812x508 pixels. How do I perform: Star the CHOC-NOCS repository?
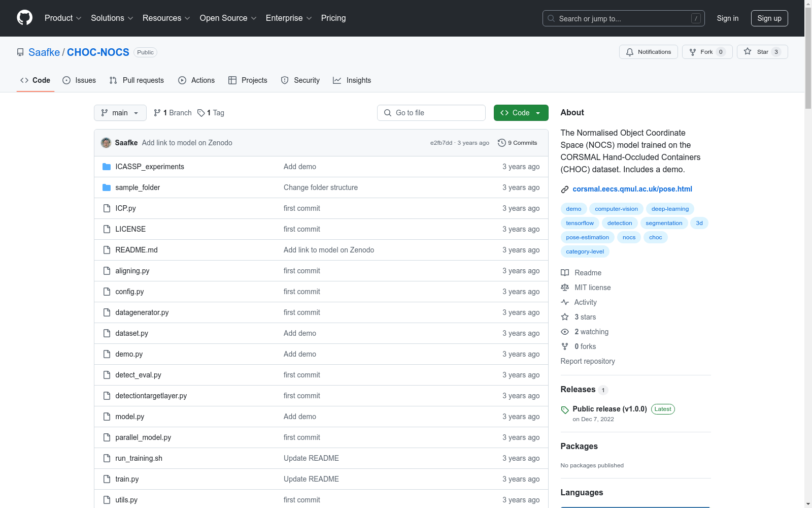(762, 52)
